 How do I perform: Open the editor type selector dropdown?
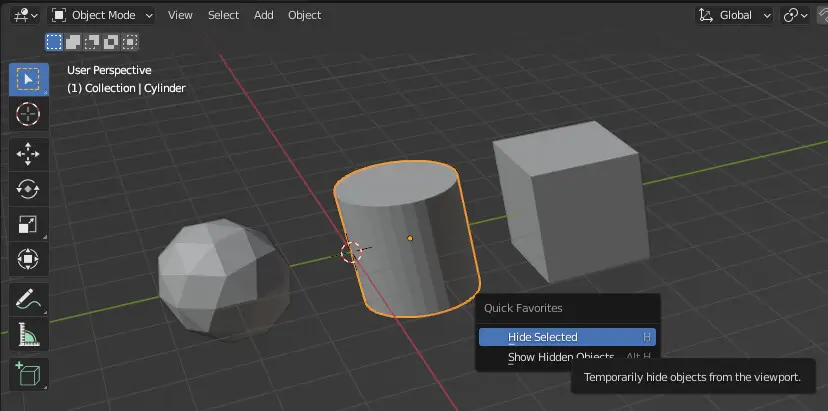click(x=25, y=15)
